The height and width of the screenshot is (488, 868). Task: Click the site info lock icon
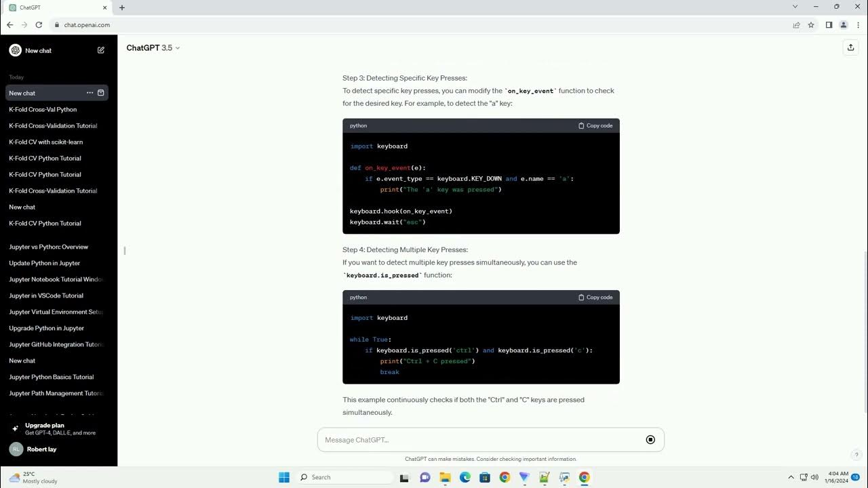57,25
